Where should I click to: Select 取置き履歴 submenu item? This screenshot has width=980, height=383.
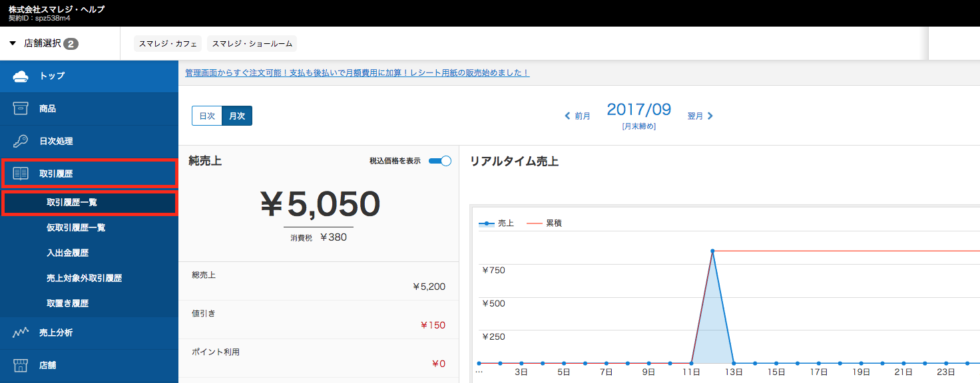[x=89, y=303]
